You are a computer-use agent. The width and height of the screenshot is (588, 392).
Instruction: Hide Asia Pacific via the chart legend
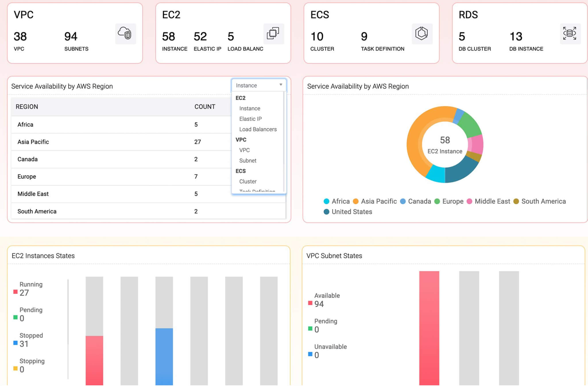[374, 201]
